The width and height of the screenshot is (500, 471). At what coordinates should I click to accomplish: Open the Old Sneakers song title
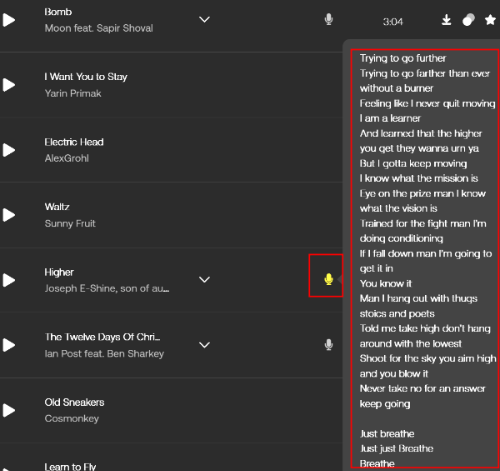tap(74, 402)
